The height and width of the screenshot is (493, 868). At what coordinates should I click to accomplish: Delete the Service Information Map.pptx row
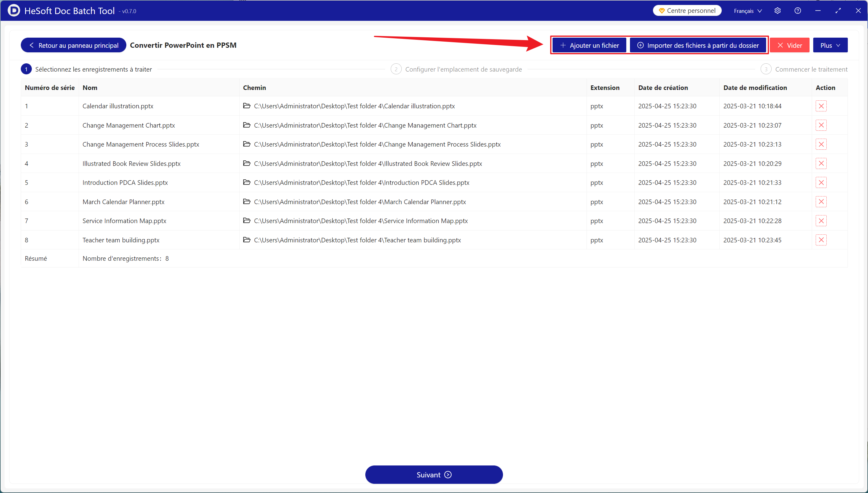[x=821, y=221]
